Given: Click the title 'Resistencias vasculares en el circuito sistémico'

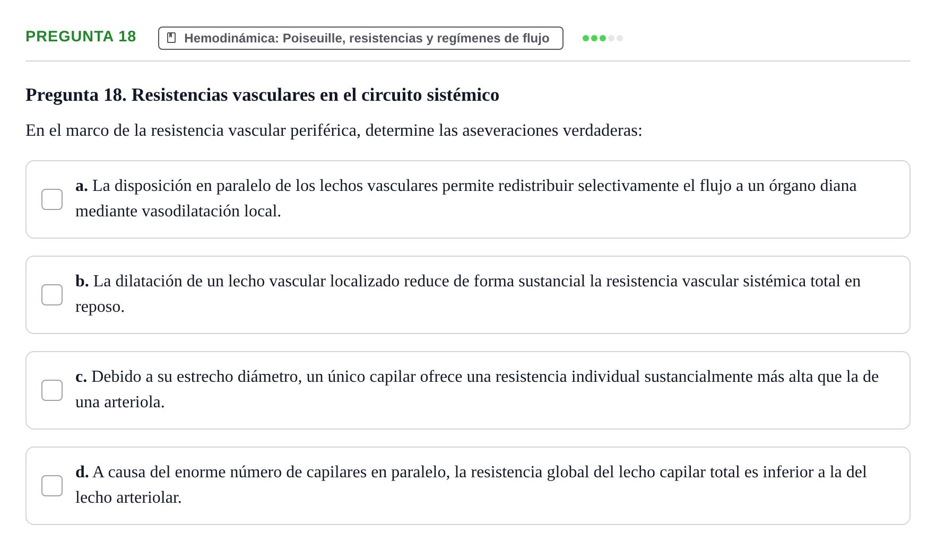Looking at the screenshot, I should [315, 95].
